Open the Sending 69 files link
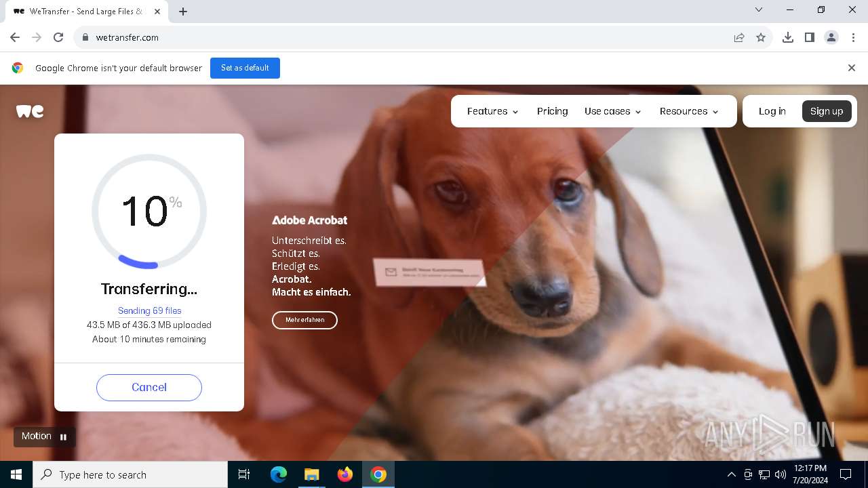 click(x=150, y=310)
